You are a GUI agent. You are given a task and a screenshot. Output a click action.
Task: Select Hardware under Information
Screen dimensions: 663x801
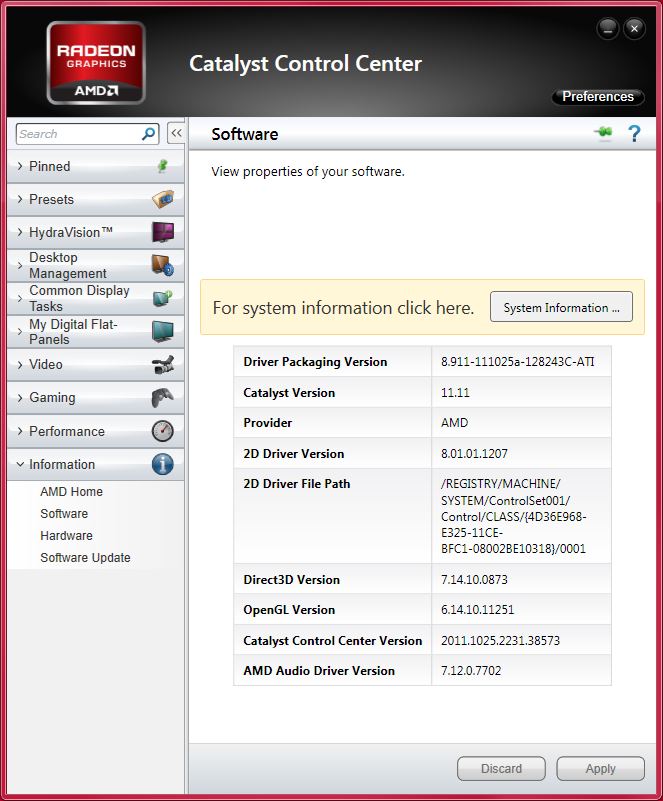[66, 535]
